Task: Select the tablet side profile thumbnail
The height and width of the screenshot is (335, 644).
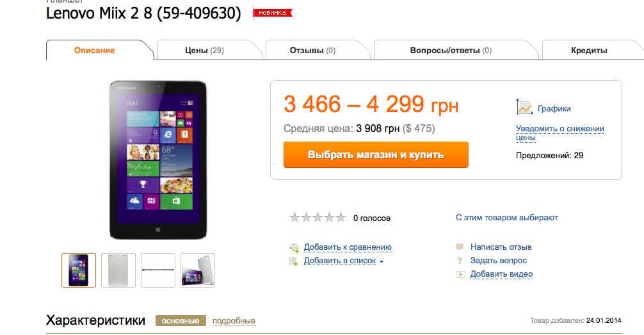Action: coord(158,270)
